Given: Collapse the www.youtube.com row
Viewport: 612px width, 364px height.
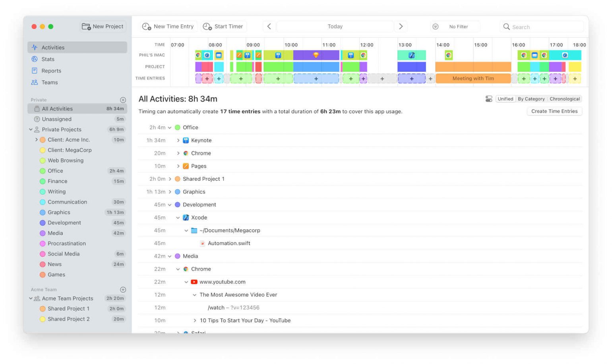Looking at the screenshot, I should 186,282.
